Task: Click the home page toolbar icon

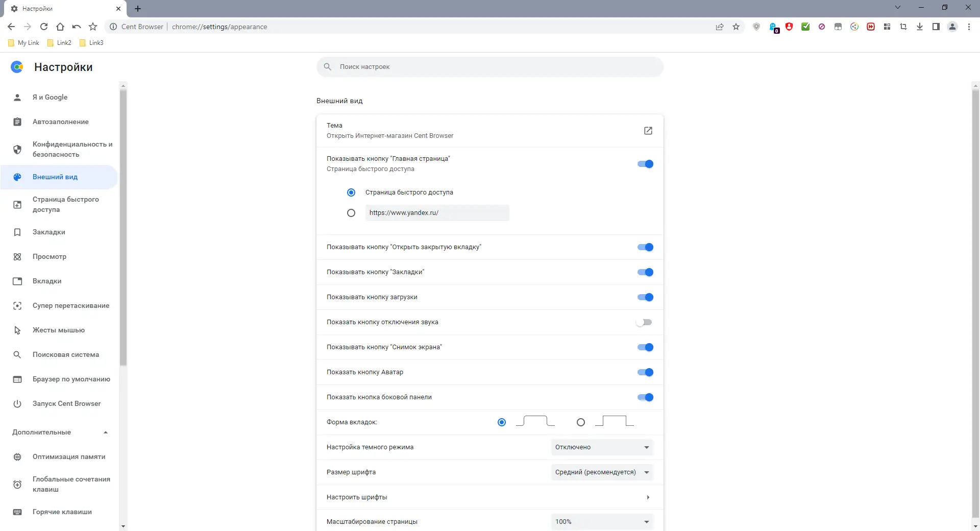Action: pyautogui.click(x=60, y=27)
